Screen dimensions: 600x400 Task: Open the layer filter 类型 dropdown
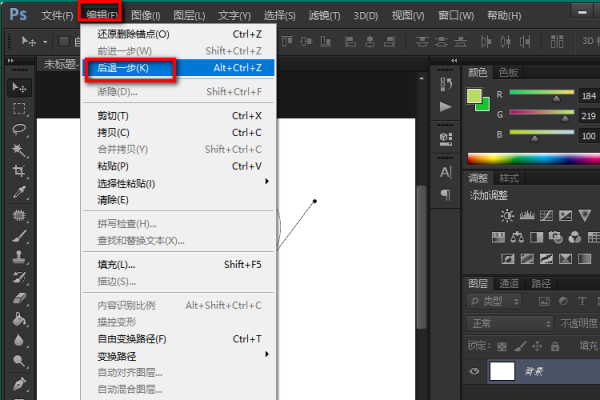494,302
